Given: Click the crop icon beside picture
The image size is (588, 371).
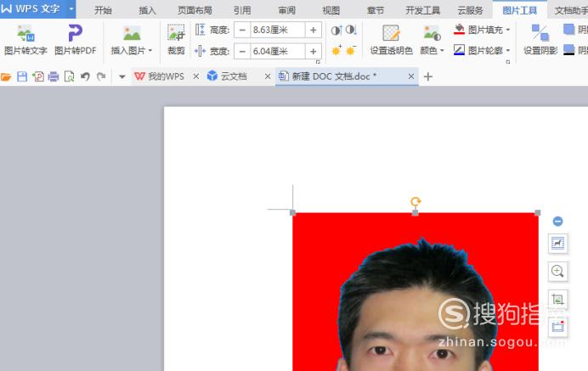Looking at the screenshot, I should tap(557, 299).
